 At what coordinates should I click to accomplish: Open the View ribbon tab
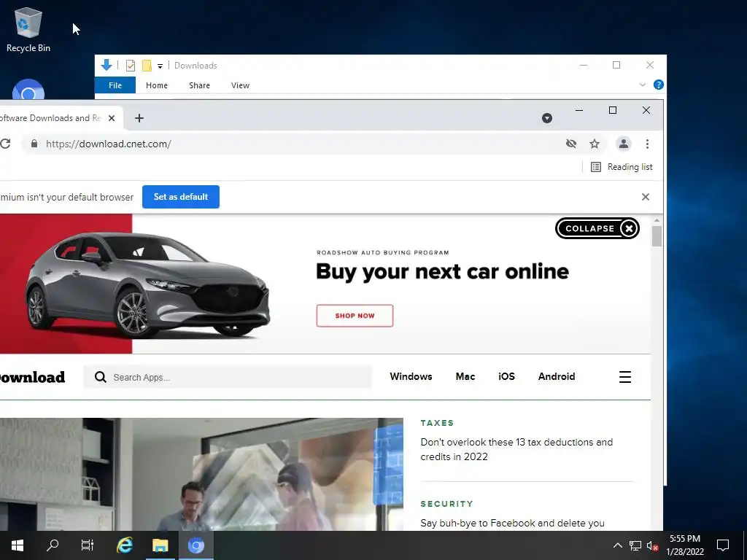[x=240, y=85]
